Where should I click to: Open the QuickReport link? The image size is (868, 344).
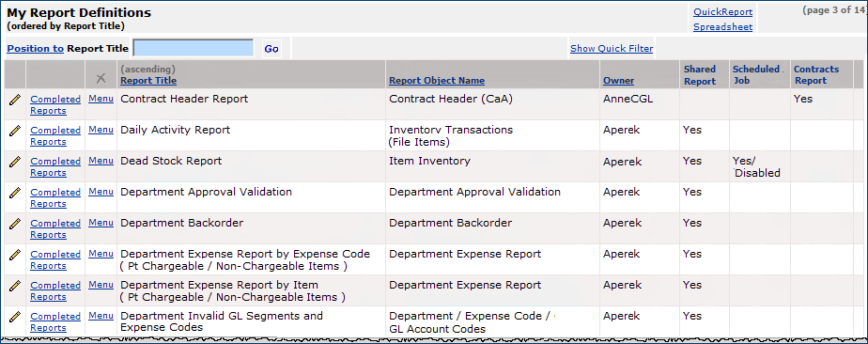click(723, 12)
